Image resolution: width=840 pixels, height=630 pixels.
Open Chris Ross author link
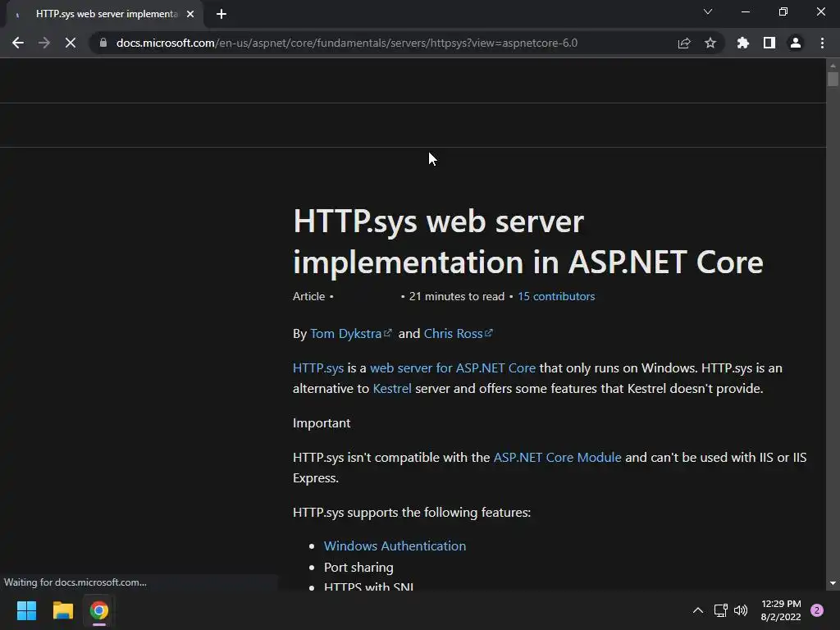coord(458,334)
